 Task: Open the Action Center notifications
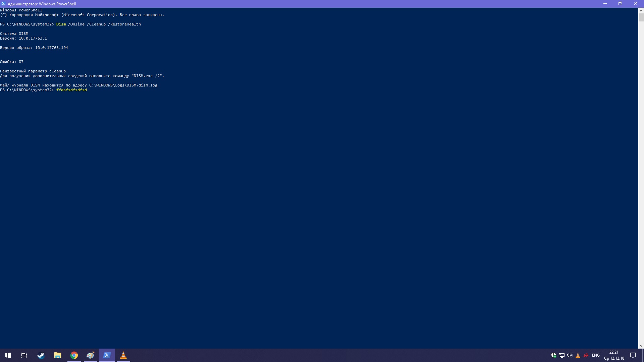point(633,355)
